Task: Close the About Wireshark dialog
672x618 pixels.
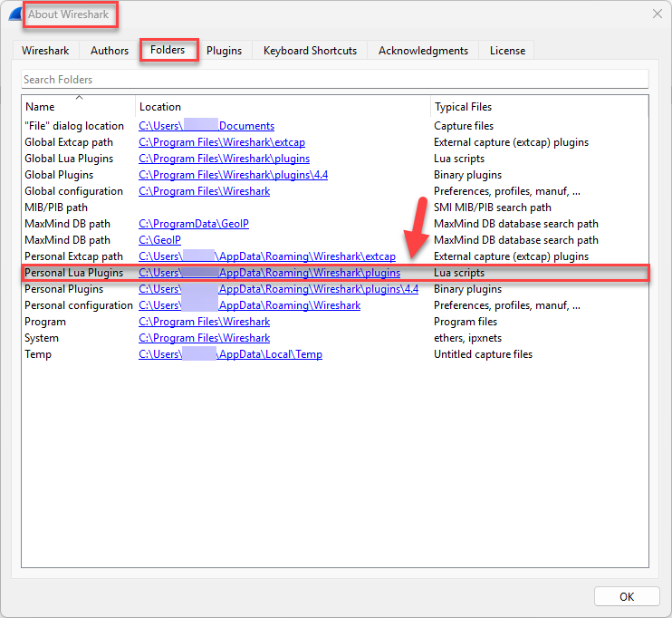Action: click(x=657, y=14)
